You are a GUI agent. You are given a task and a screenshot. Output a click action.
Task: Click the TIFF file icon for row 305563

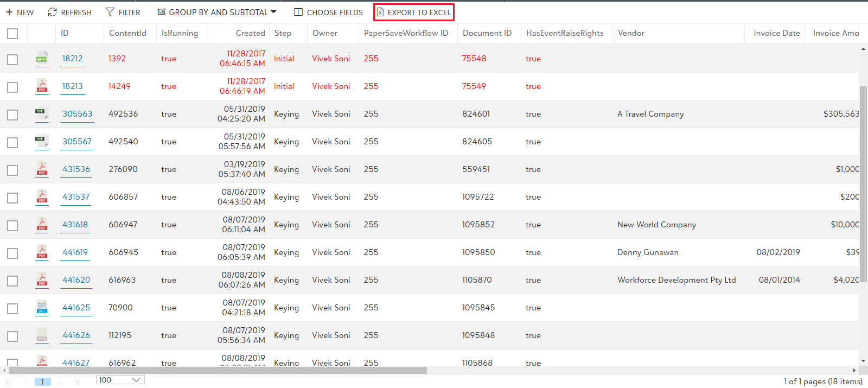[x=42, y=113]
